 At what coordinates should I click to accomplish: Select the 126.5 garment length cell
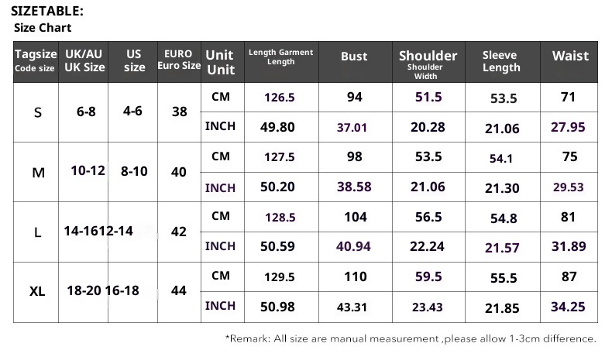[x=280, y=98]
